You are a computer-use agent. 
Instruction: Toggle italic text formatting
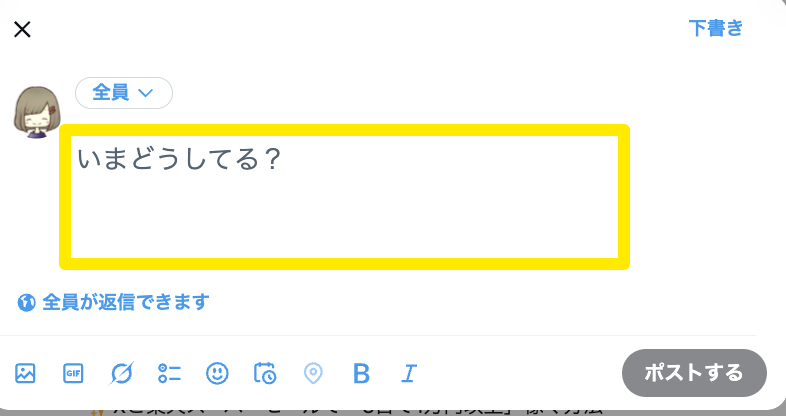point(408,373)
